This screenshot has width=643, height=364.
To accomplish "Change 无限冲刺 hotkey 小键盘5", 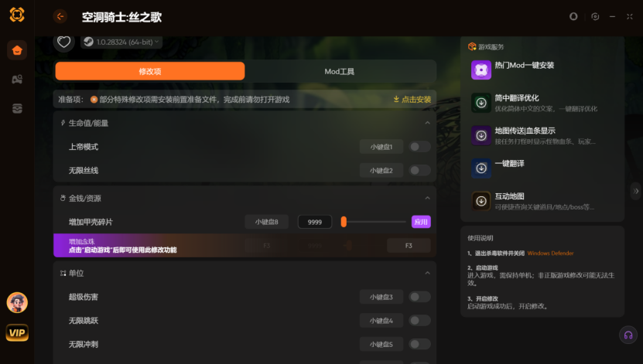I will pos(381,345).
